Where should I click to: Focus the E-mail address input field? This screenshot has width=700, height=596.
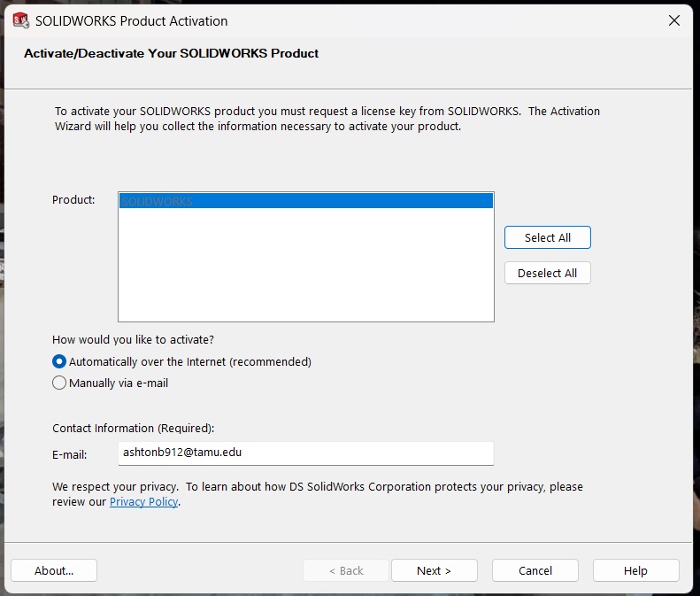[305, 453]
